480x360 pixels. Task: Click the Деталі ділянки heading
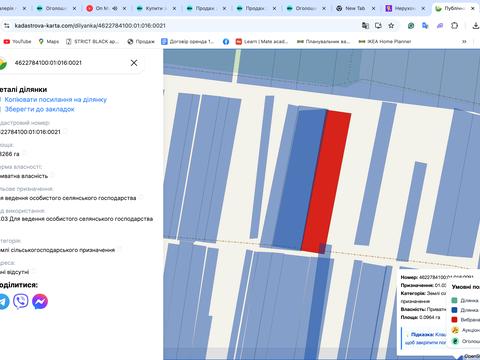coord(23,89)
